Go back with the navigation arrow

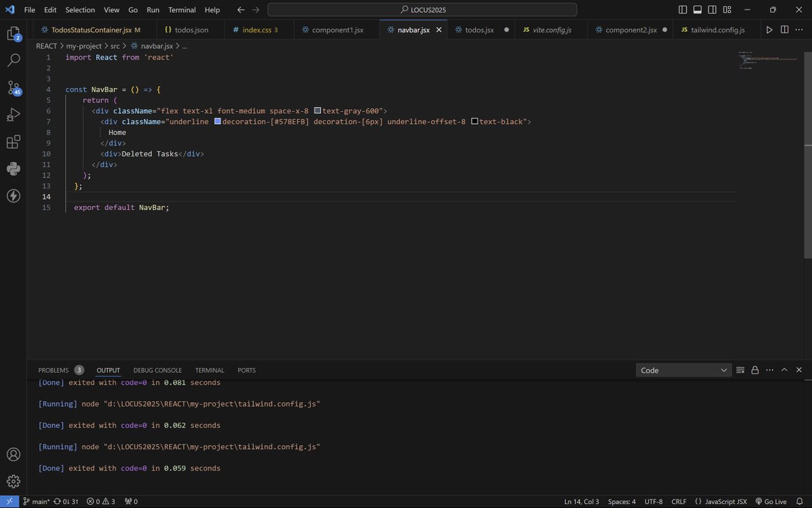coord(241,10)
